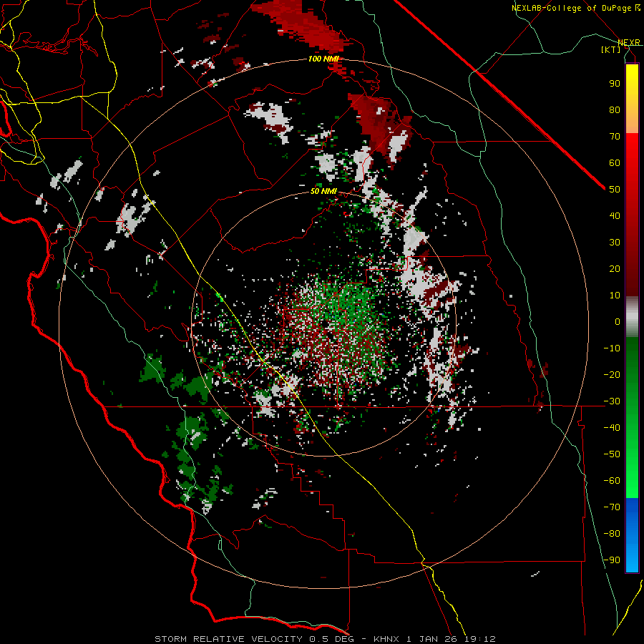Screen dimensions: 644x644
Task: Click the '-10' value on the velocity scale
Action: pos(612,348)
